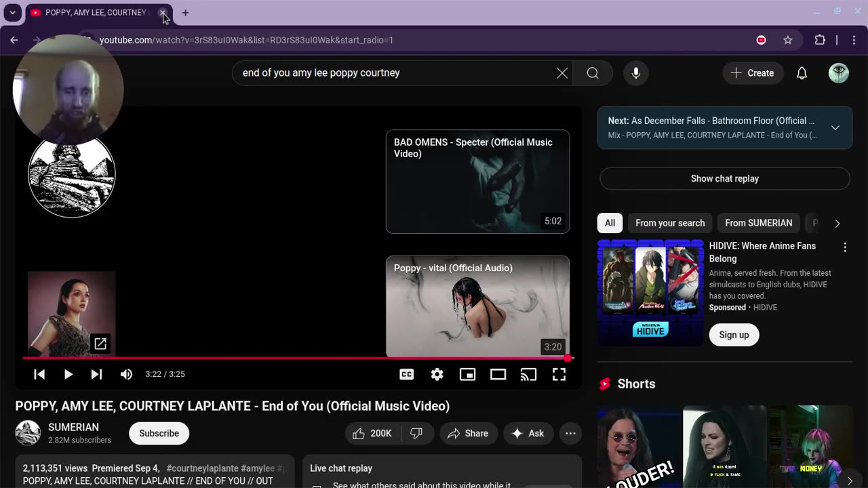The height and width of the screenshot is (488, 868).
Task: Go back with the browser back arrow
Action: coord(14,40)
